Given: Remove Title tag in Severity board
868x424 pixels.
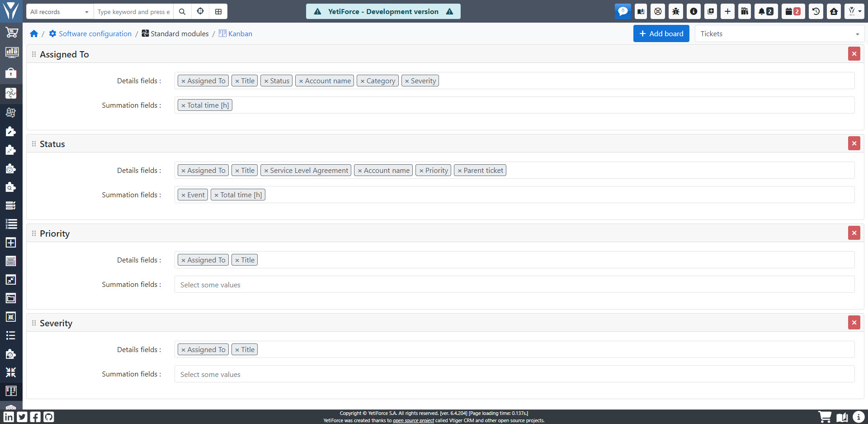Looking at the screenshot, I should click(x=237, y=350).
